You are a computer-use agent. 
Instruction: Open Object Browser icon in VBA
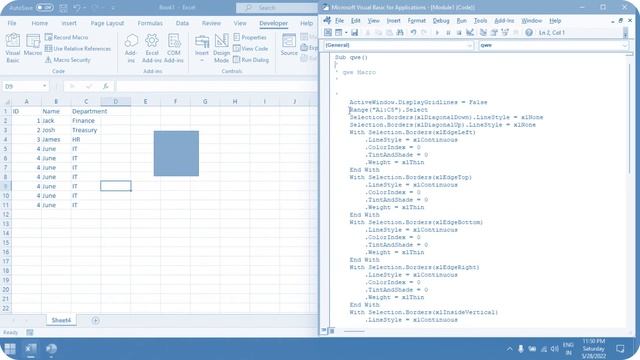coord(505,33)
